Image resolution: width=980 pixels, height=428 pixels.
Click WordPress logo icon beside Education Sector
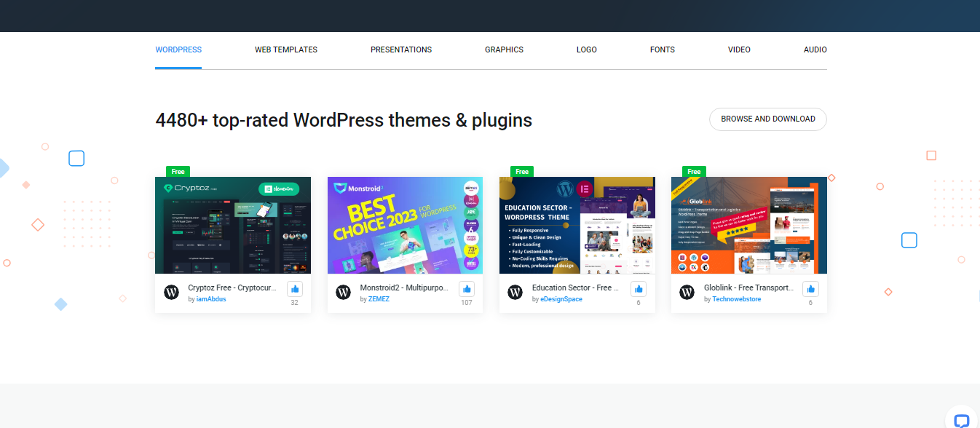[515, 293]
